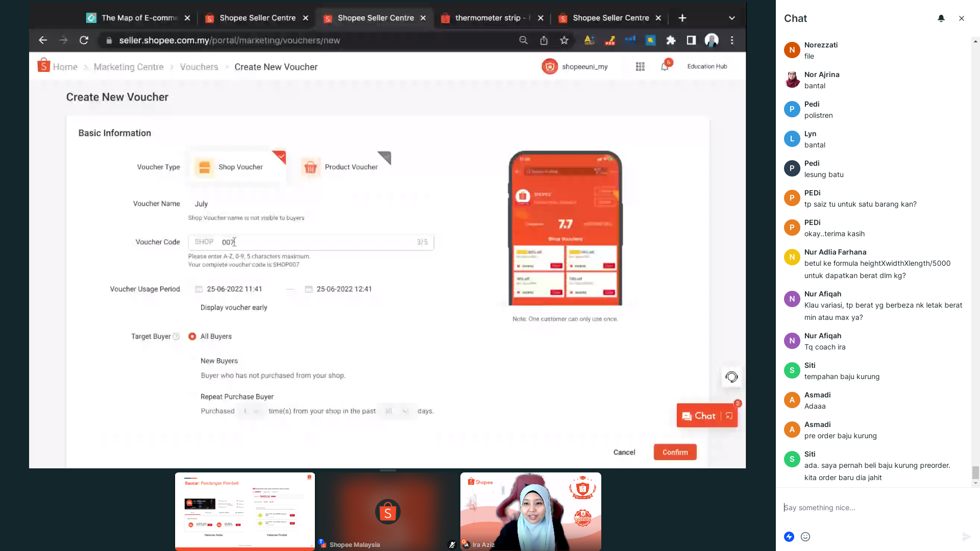The width and height of the screenshot is (980, 551).
Task: Open past days dropdown
Action: (397, 411)
